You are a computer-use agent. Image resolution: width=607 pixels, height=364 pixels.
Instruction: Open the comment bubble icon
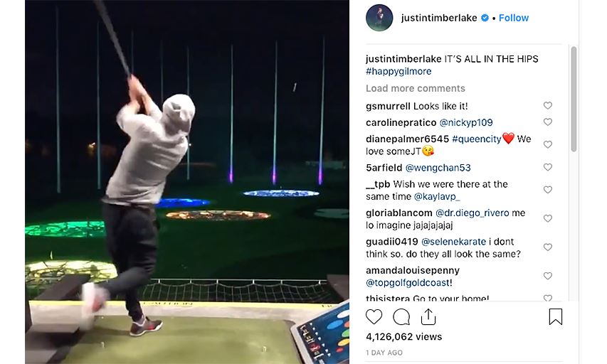pos(401,317)
